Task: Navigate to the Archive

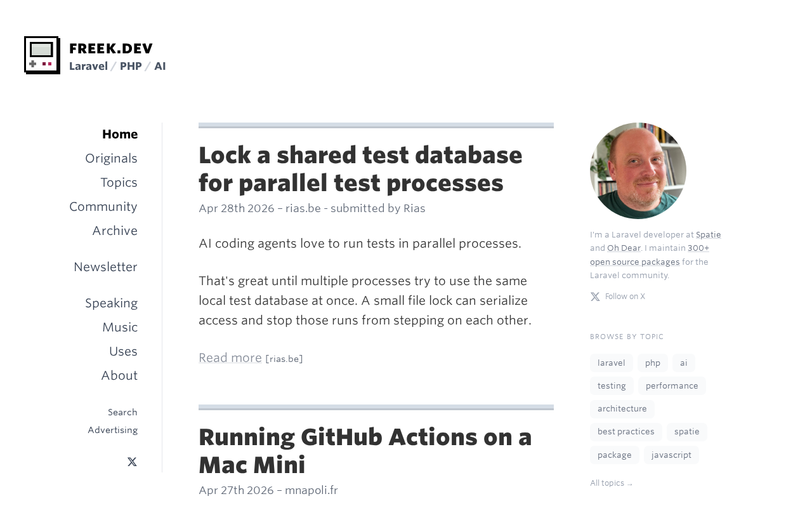Action: click(x=115, y=231)
